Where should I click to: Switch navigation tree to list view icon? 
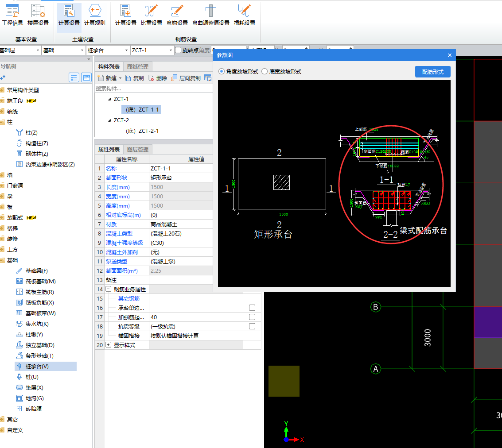(74, 78)
